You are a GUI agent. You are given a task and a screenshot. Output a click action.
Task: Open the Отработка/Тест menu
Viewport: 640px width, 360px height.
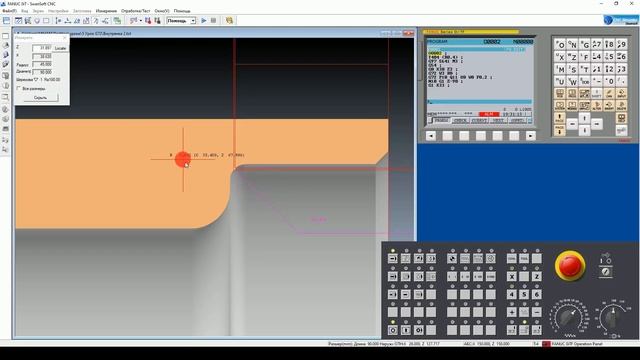click(x=136, y=11)
